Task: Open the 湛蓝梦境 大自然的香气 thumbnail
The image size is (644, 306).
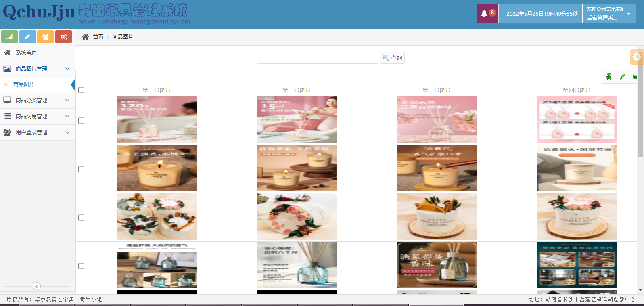Action: 157,265
